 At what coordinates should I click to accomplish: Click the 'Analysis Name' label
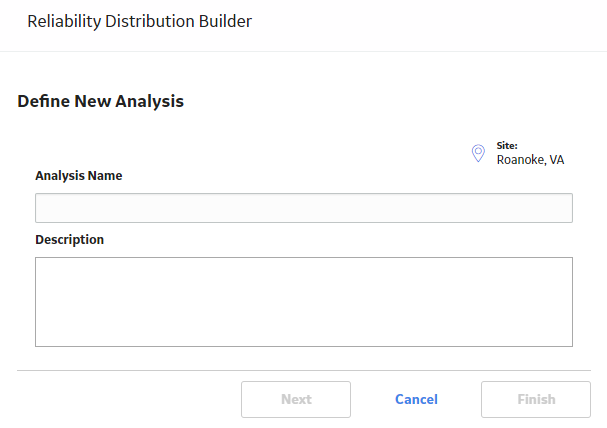pos(79,176)
